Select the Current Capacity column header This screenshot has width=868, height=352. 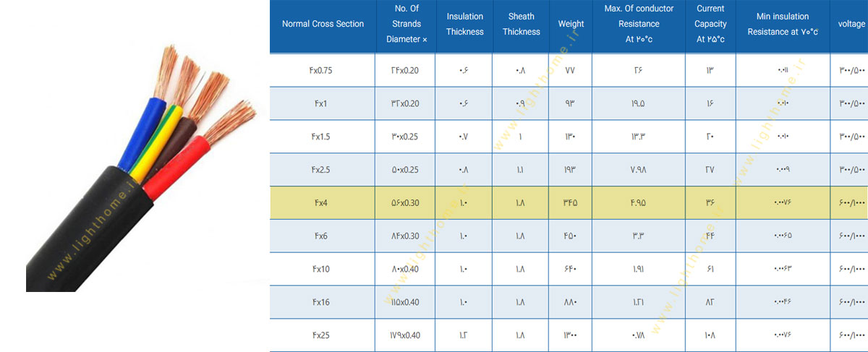coord(710,24)
